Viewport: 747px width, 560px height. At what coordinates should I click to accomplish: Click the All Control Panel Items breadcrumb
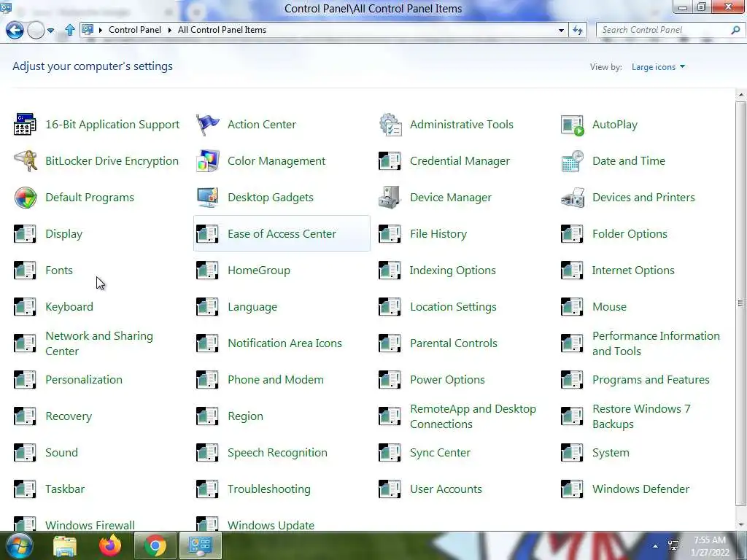pos(222,29)
